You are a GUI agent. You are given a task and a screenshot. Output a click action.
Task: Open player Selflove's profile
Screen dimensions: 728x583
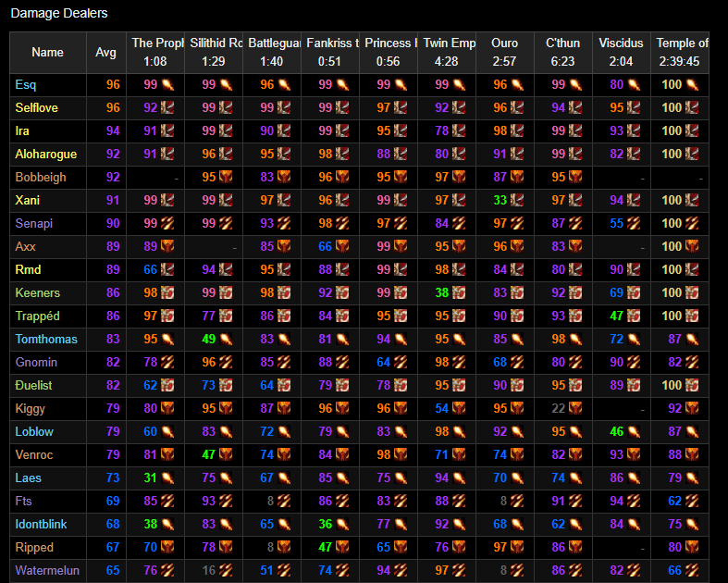tap(37, 107)
